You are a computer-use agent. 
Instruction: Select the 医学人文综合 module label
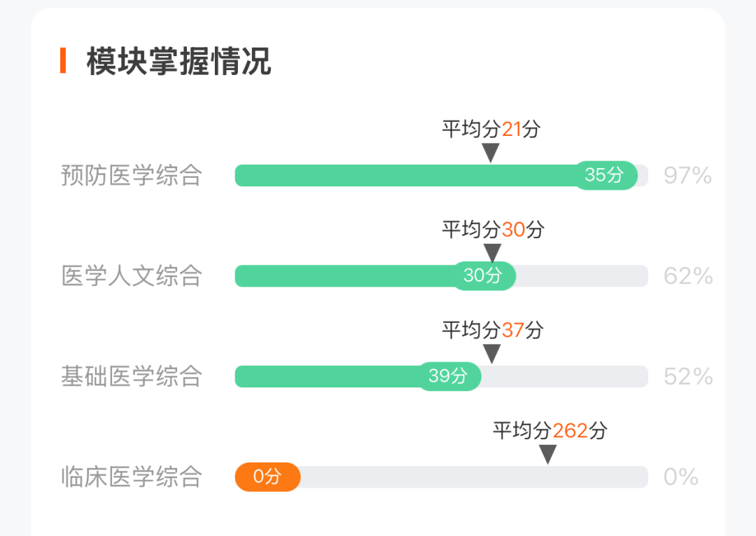click(x=131, y=276)
